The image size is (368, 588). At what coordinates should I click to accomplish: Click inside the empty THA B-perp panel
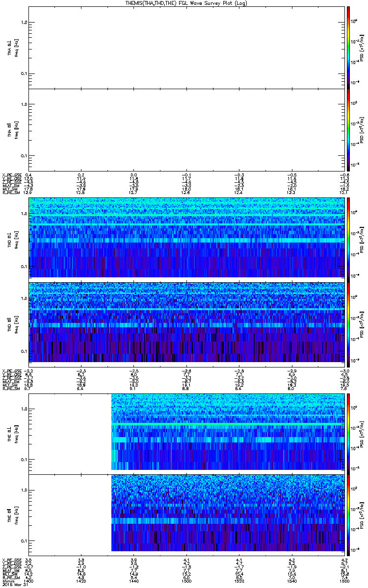186,48
